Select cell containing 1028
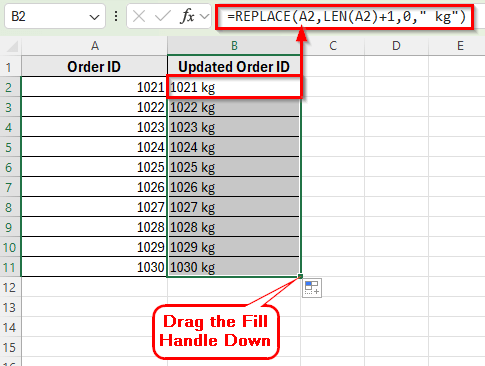The width and height of the screenshot is (485, 366). [94, 227]
